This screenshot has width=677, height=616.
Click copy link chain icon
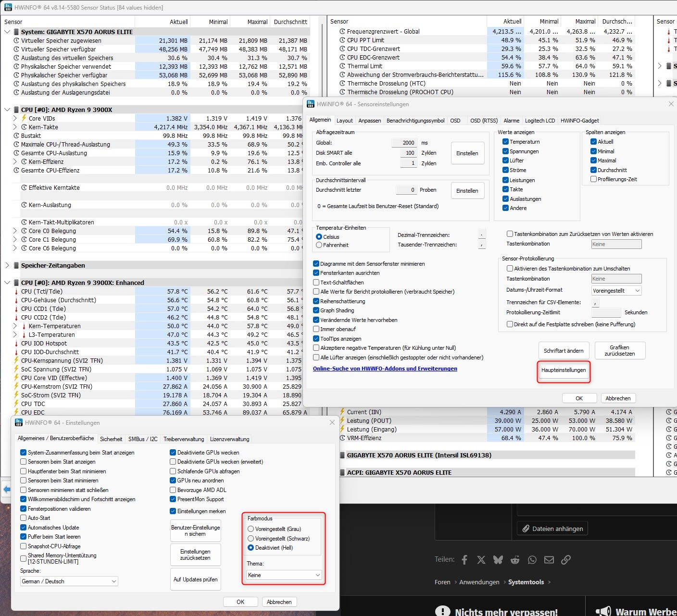coord(566,560)
